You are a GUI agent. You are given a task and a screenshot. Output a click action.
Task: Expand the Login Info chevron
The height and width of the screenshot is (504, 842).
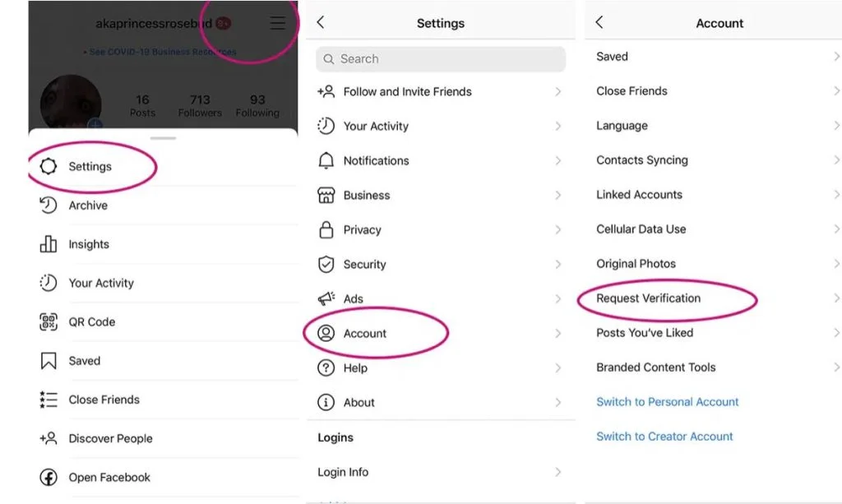tap(558, 472)
